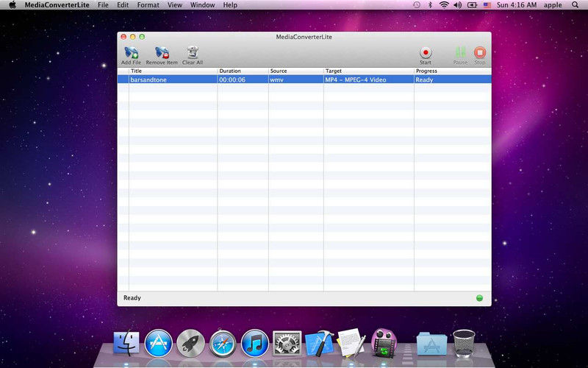Open App Store from the Dock
Screen dimensions: 588x368
[158, 343]
